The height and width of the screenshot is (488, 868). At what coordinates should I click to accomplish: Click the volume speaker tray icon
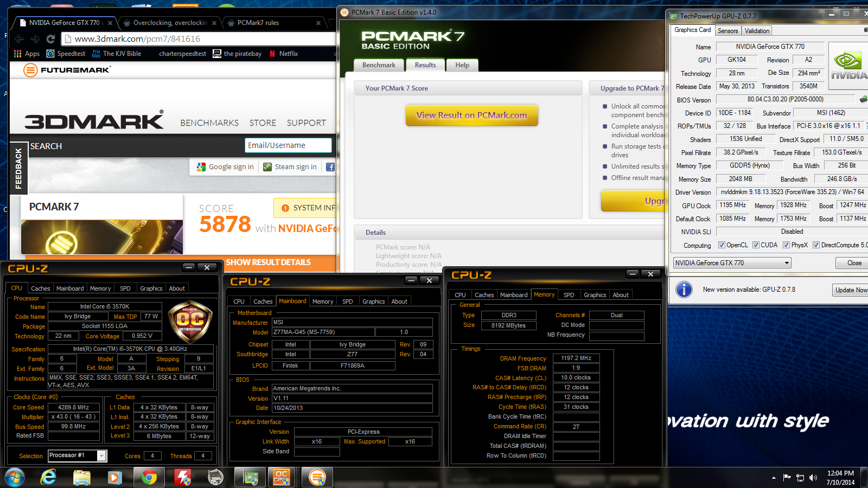pyautogui.click(x=813, y=478)
